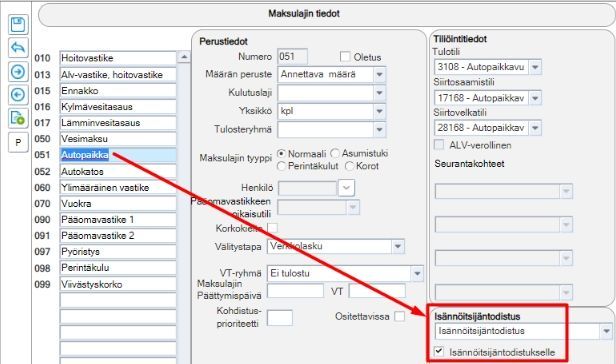Select the Asumistuki radio button
The width and height of the screenshot is (616, 364).
click(x=335, y=153)
